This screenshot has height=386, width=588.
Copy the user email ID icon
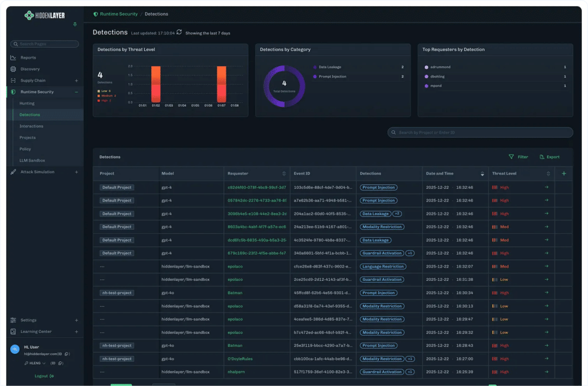tap(67, 354)
